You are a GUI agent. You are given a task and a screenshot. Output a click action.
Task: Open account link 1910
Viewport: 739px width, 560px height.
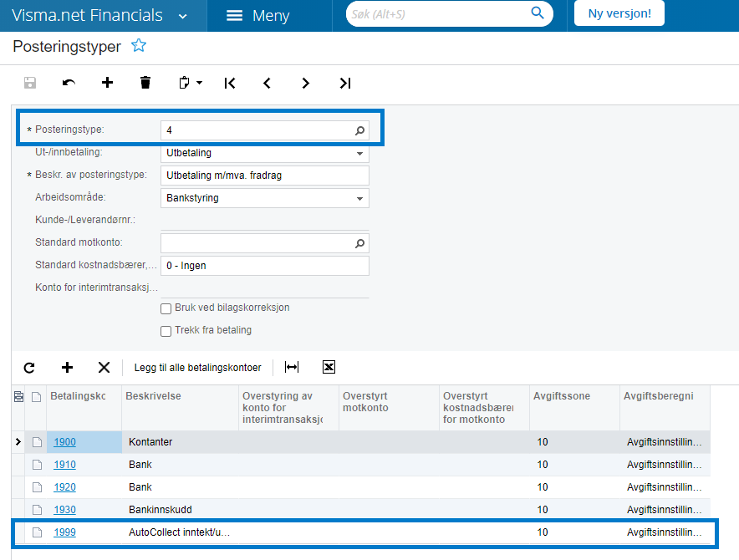pos(64,465)
